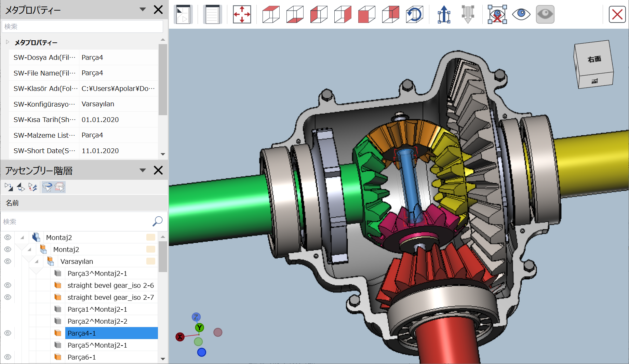Viewport: 629px width, 364px height.
Task: Click the collapse-all tree icon in assembly panel
Action: [21, 187]
